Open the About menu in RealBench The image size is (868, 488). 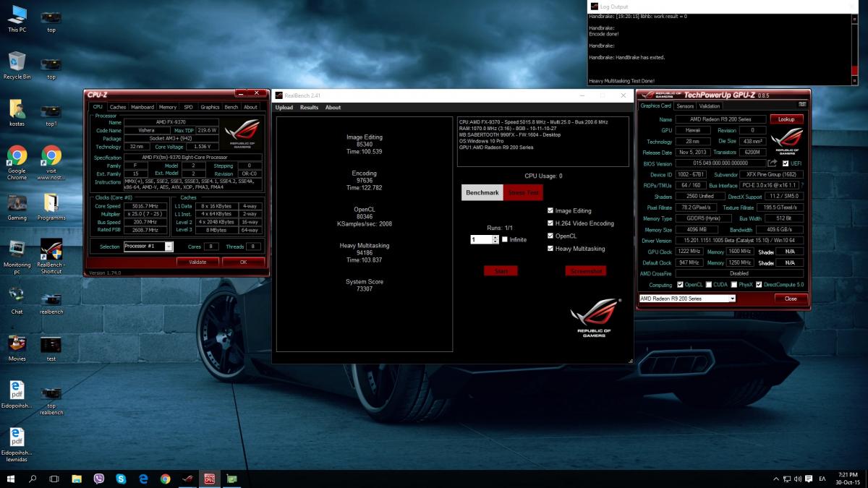click(x=333, y=108)
